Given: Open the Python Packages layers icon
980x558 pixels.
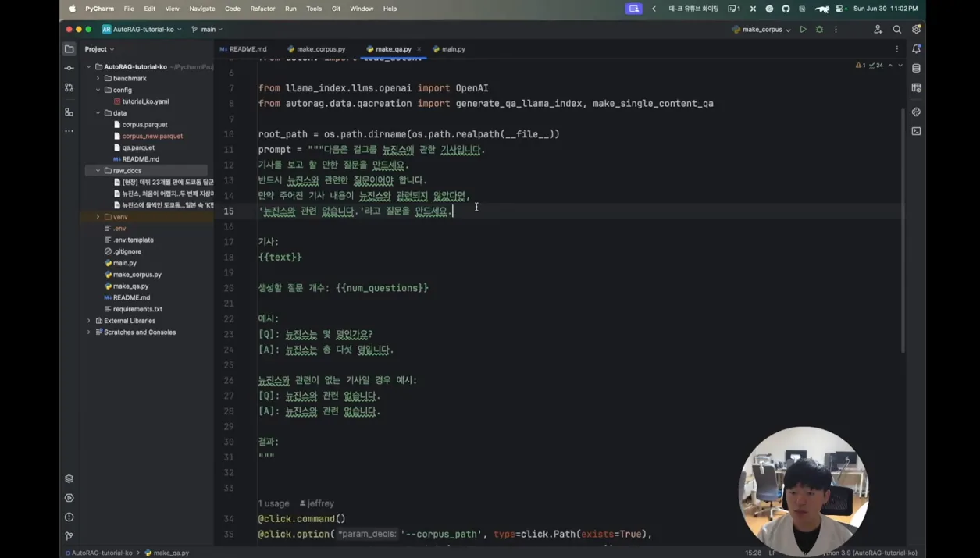Looking at the screenshot, I should [69, 478].
